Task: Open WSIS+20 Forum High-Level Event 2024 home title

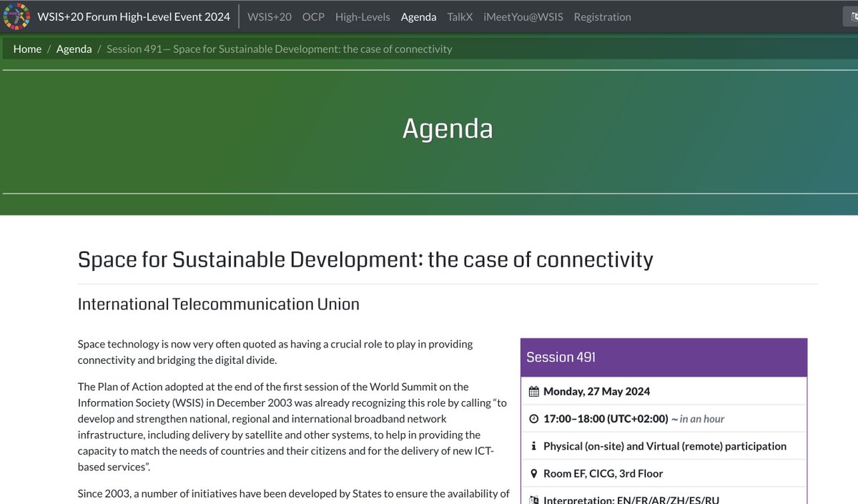Action: click(134, 16)
